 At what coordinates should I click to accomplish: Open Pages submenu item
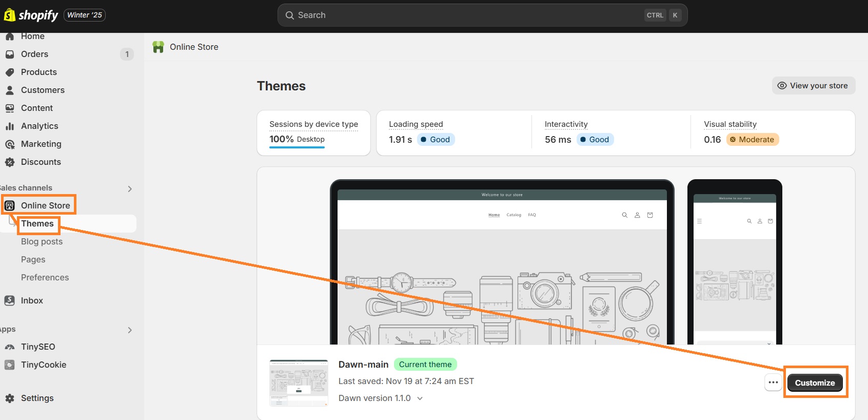33,259
